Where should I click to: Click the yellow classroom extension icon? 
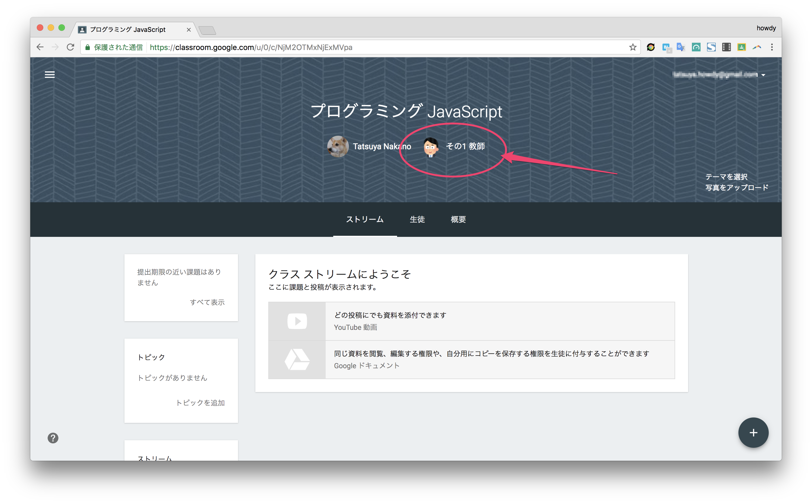[x=741, y=47]
